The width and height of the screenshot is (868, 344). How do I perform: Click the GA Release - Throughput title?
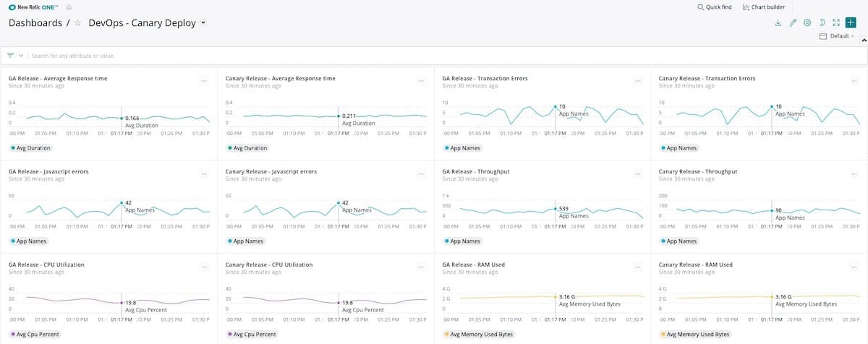475,171
